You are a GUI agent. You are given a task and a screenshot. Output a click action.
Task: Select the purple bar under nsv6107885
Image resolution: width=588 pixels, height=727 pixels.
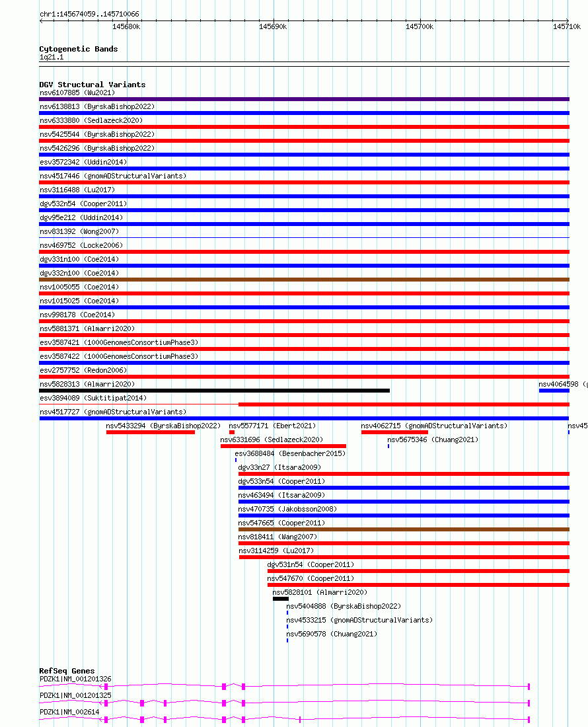tap(305, 99)
